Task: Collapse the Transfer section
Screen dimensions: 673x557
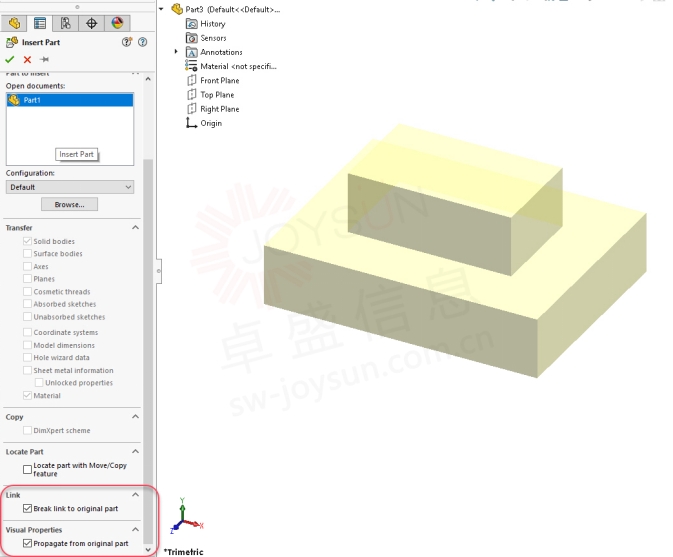Action: coord(135,227)
